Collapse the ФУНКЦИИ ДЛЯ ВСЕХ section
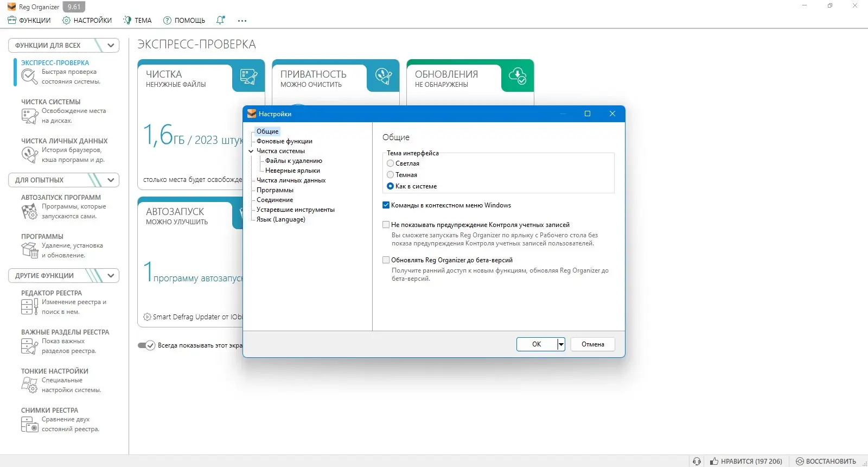 (111, 45)
